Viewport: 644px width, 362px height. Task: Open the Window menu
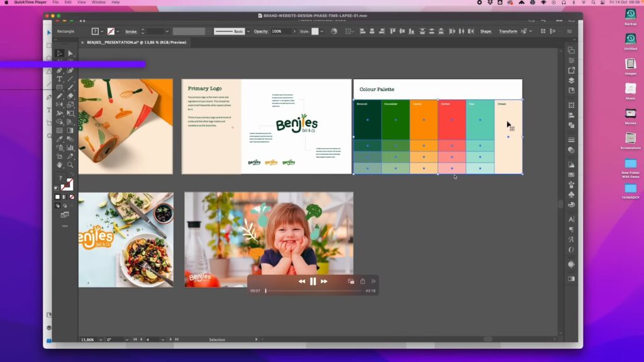click(x=99, y=3)
